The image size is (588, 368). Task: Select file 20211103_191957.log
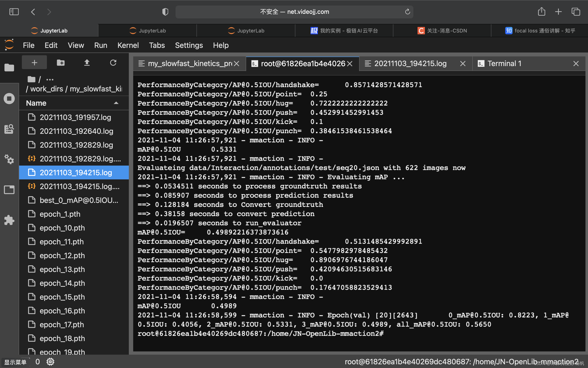tap(74, 117)
